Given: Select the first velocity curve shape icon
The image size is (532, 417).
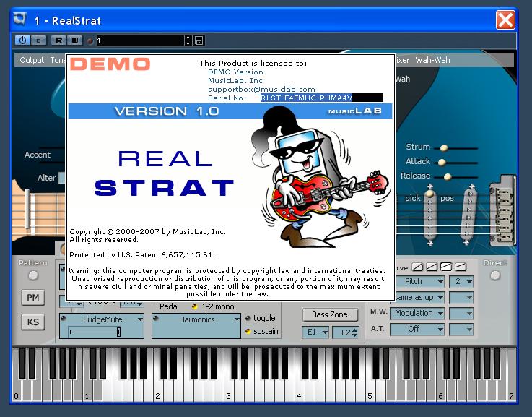Looking at the screenshot, I should (417, 267).
